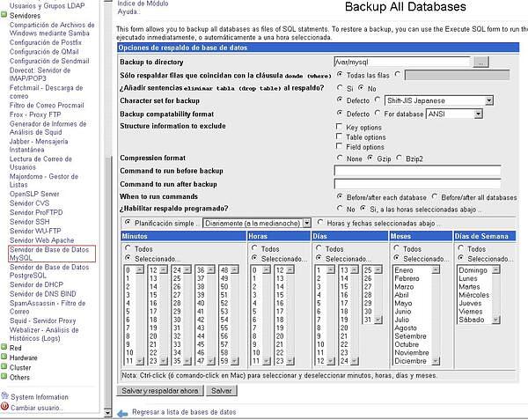Enable the Key options checkbox
528x420 pixels.
pos(340,128)
